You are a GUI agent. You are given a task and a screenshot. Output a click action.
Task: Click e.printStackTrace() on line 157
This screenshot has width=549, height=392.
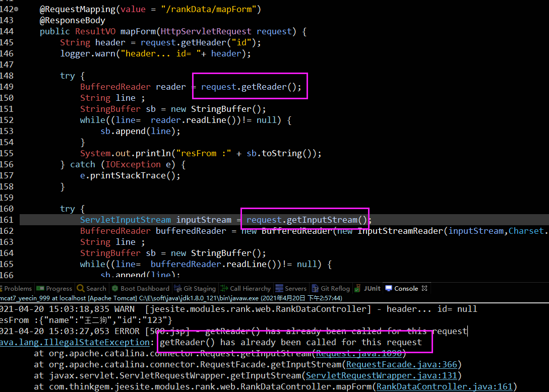(128, 176)
